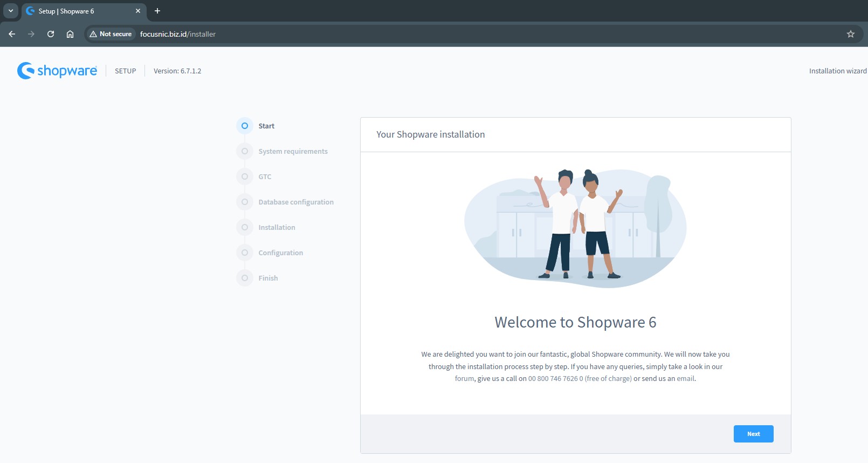Open a new browser tab

click(157, 11)
